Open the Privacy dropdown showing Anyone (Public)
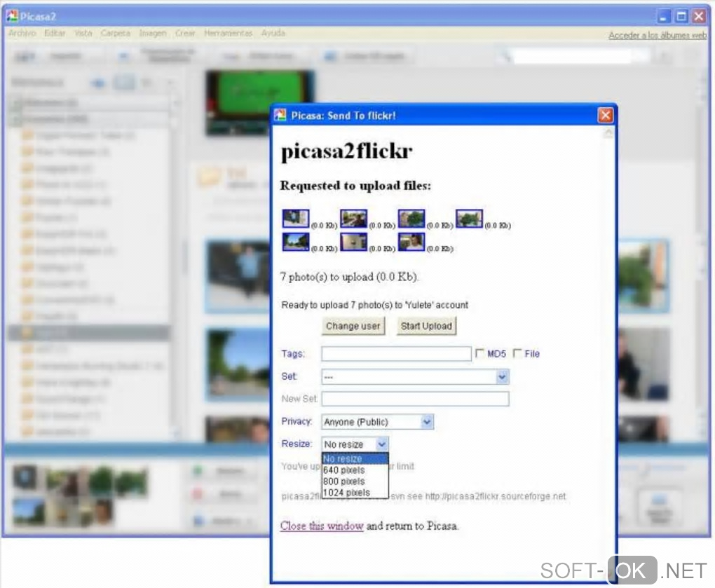Screen dimensions: 715x588 click(x=378, y=422)
